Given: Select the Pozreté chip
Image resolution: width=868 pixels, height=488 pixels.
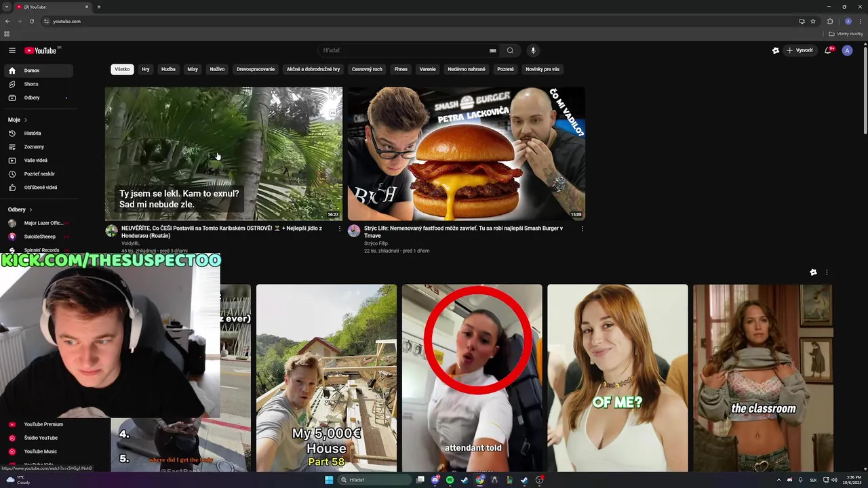Looking at the screenshot, I should [x=505, y=69].
